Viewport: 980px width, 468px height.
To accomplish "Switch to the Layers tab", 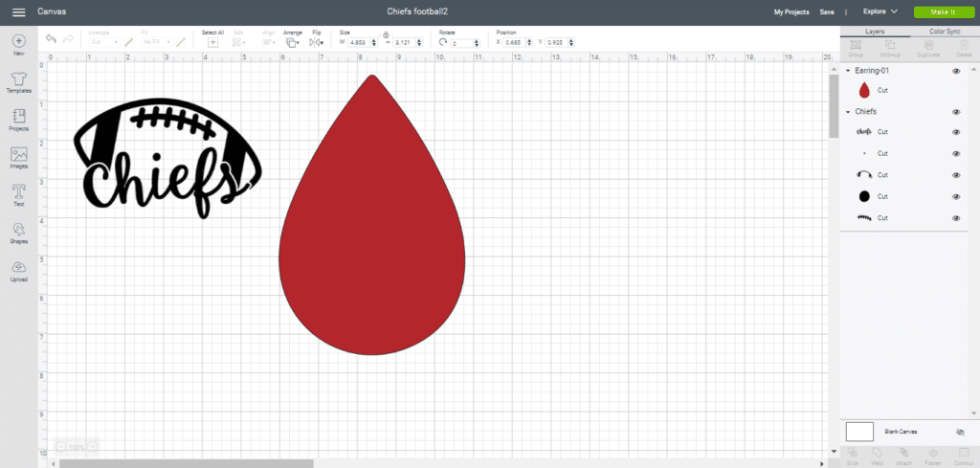I will 874,32.
